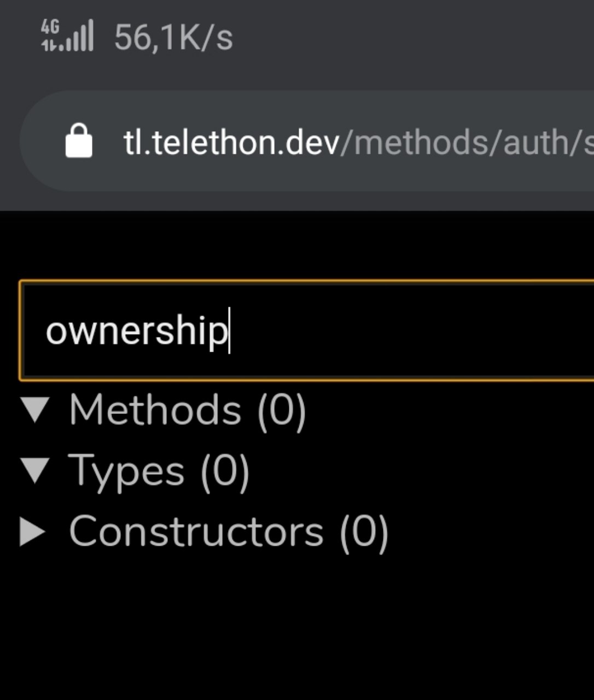The width and height of the screenshot is (594, 700).
Task: Click the (0) count beside Constructors
Action: coord(364,531)
